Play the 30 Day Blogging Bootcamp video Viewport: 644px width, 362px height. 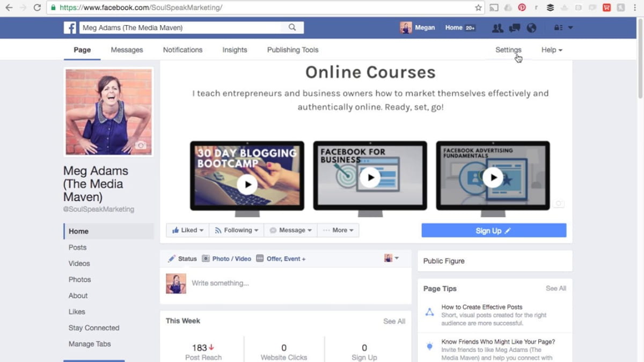click(247, 184)
